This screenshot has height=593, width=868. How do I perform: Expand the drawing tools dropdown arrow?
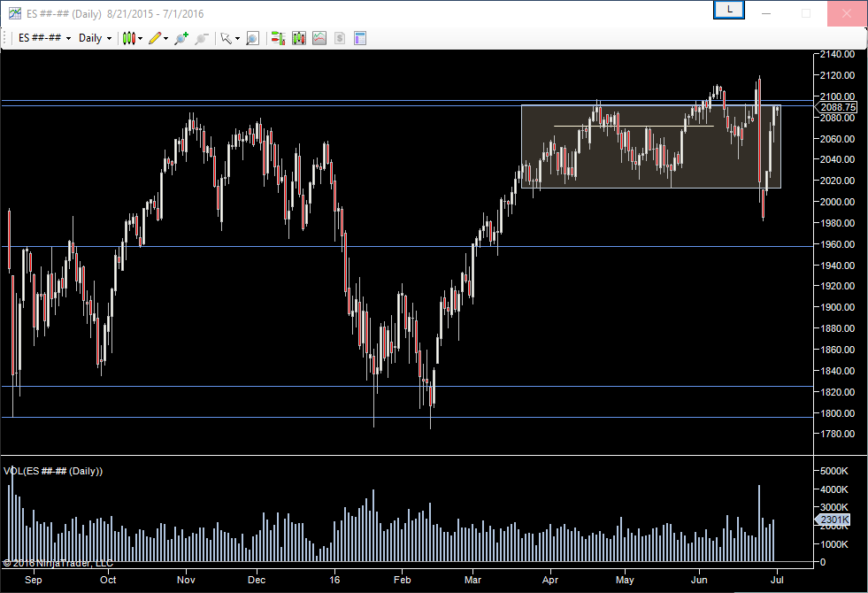(165, 39)
